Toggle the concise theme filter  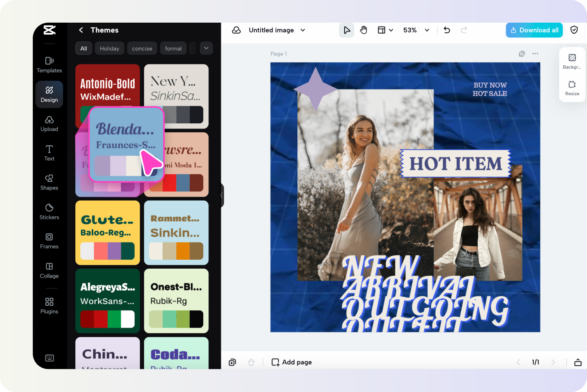click(x=142, y=48)
